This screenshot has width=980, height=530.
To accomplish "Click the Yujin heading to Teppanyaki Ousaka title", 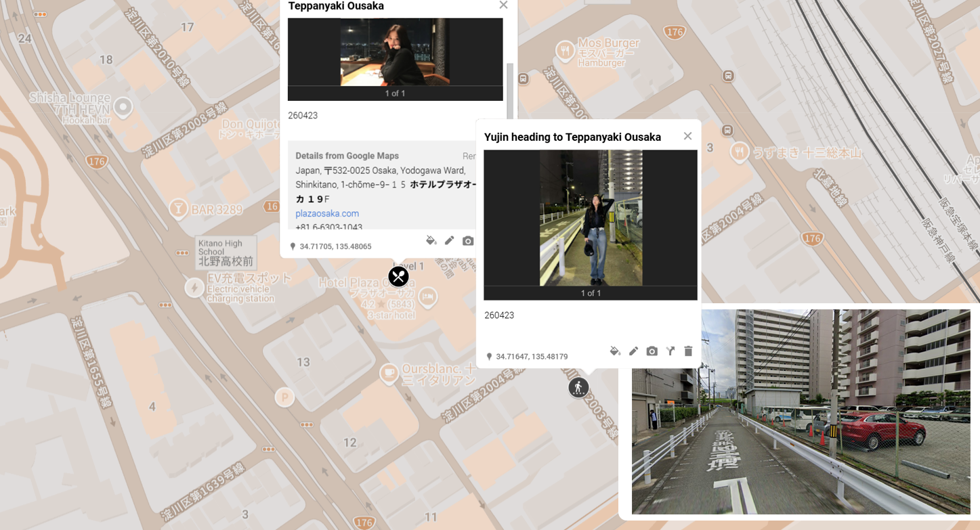I will (572, 137).
